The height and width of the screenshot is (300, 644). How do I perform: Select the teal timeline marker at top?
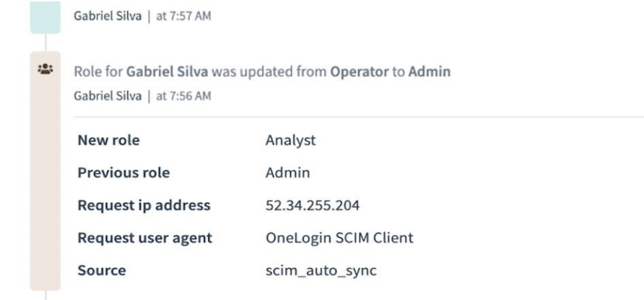click(x=45, y=17)
